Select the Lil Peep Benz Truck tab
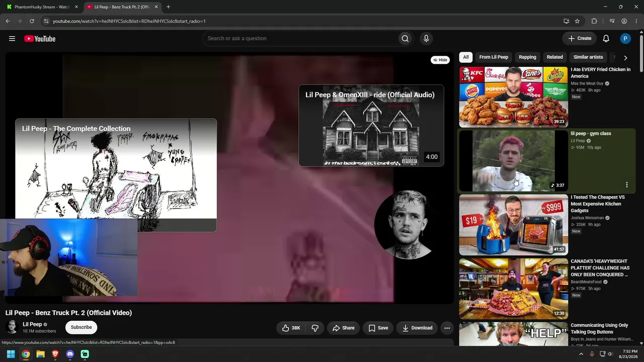 (121, 7)
